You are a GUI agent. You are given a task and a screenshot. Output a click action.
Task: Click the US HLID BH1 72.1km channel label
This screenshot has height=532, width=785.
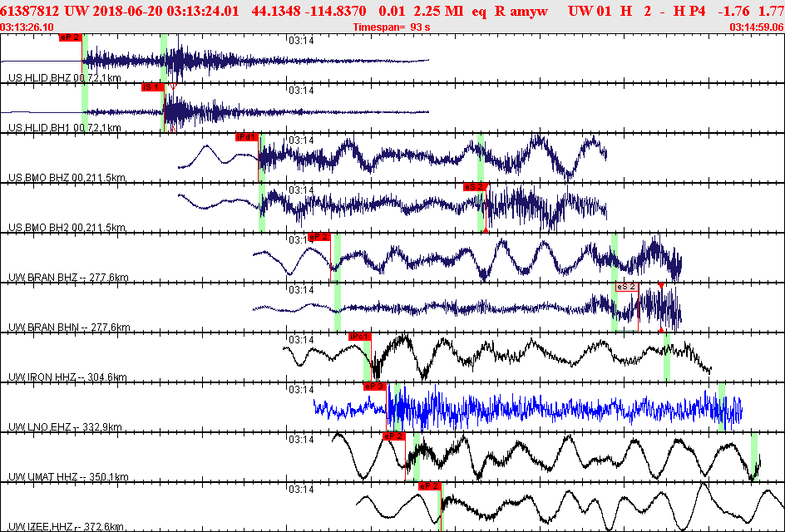pyautogui.click(x=65, y=128)
